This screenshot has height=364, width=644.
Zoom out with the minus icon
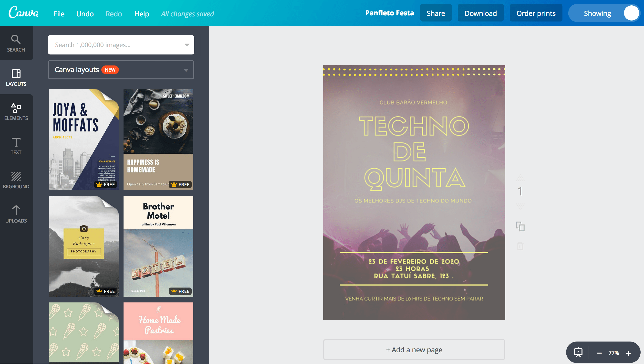click(599, 353)
